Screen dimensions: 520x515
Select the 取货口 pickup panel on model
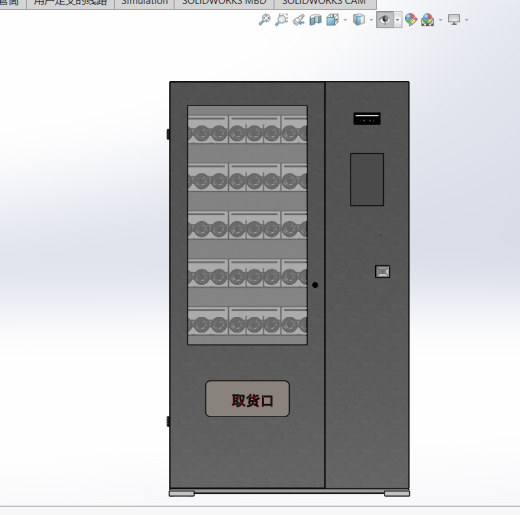(x=247, y=399)
